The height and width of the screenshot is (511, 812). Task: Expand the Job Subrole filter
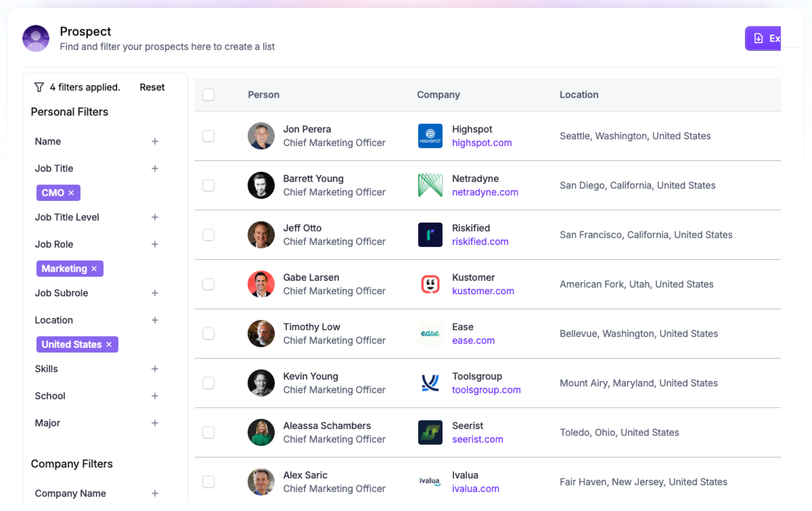point(155,293)
